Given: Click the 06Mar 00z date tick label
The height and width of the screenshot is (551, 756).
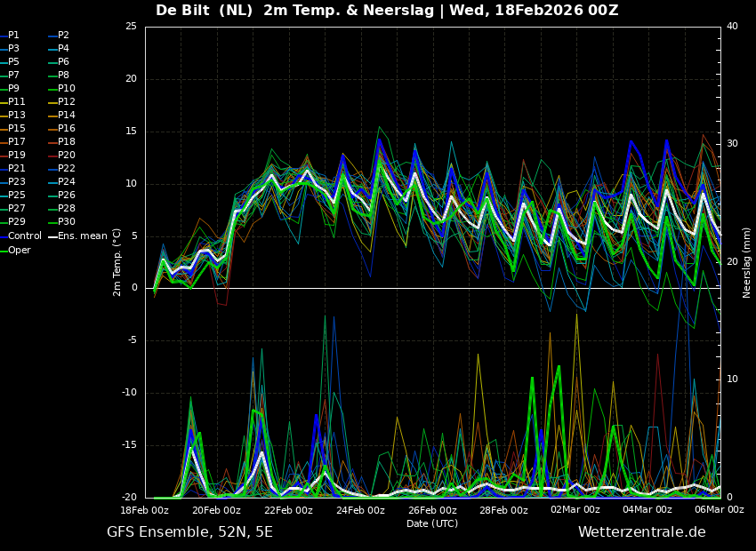Looking at the screenshot, I should (719, 510).
